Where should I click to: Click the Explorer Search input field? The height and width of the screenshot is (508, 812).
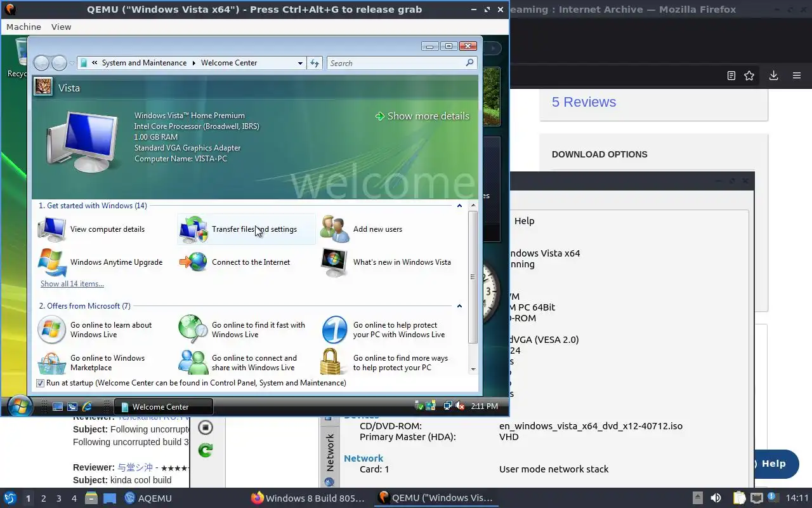tap(402, 63)
